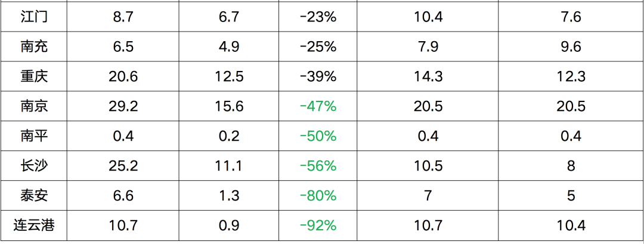Click the 南平 row label

[x=33, y=136]
